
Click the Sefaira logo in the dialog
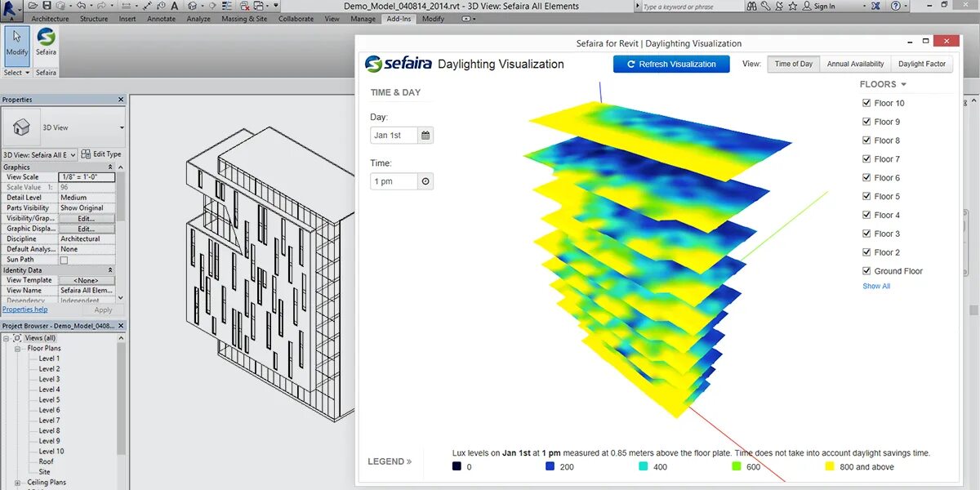point(397,64)
